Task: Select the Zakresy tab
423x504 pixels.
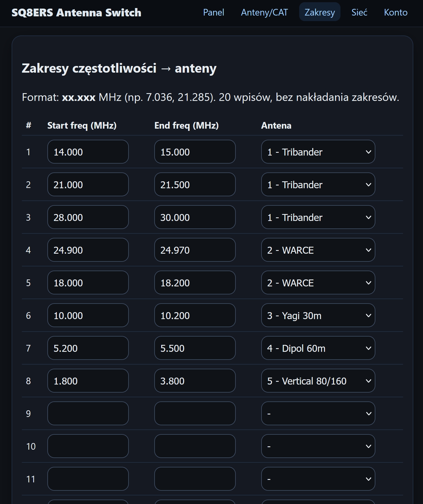Action: 319,12
